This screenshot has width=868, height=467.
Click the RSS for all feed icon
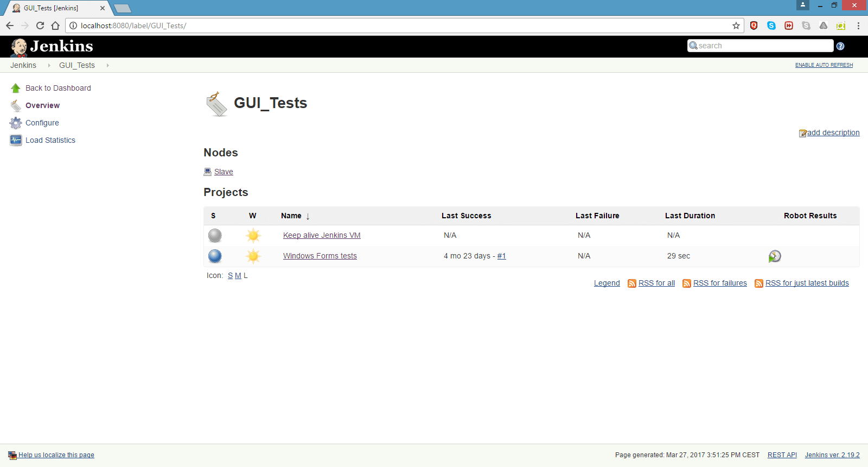pos(632,283)
